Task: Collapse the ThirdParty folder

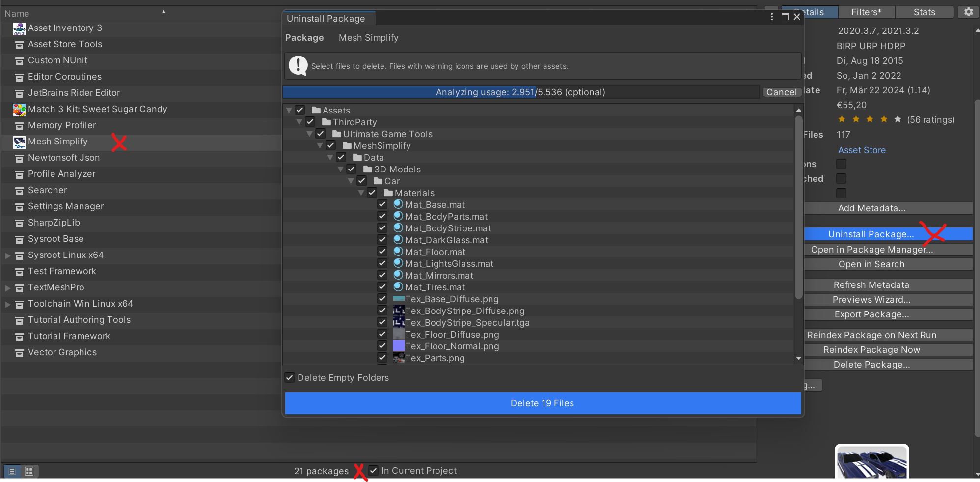Action: [299, 122]
